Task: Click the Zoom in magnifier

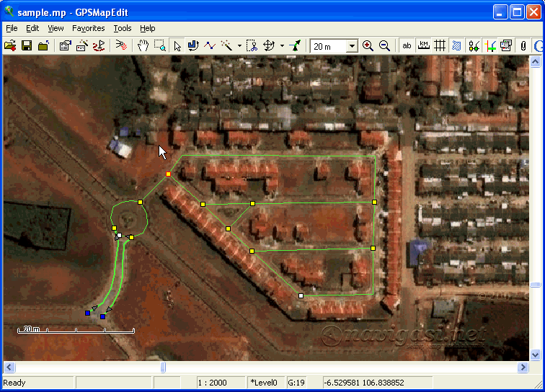Action: (368, 45)
